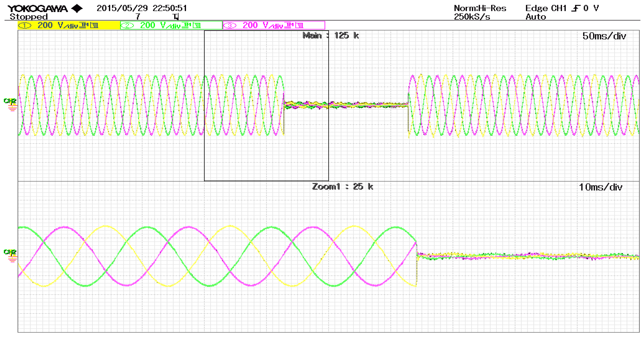Click the 'YOKOGAWA' brand text

click(x=38, y=9)
